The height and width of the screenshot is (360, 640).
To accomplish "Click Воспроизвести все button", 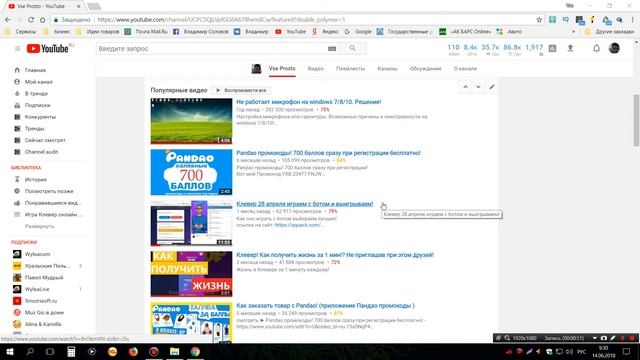I will pos(241,90).
